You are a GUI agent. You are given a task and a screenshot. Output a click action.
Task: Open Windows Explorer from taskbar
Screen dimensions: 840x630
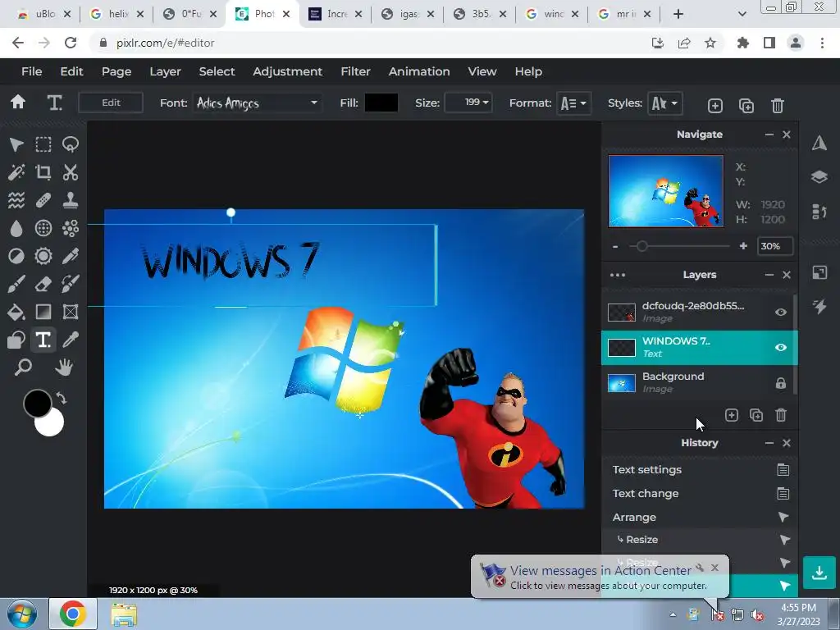[124, 614]
